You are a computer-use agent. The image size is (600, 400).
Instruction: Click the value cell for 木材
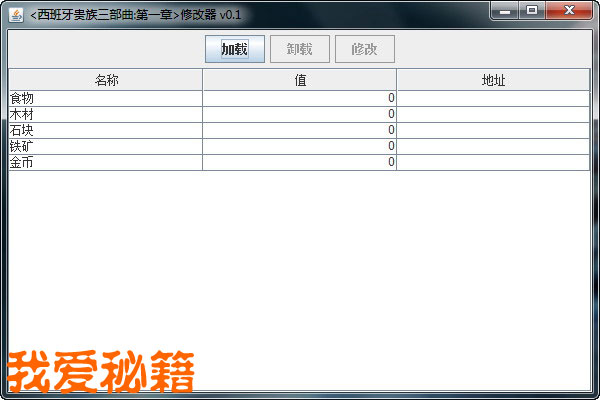point(300,114)
